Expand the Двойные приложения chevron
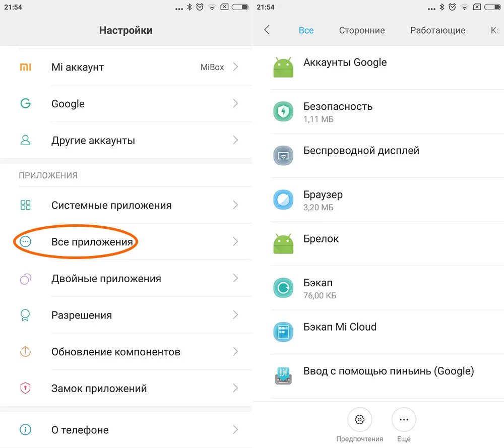504x448 pixels. pos(235,278)
